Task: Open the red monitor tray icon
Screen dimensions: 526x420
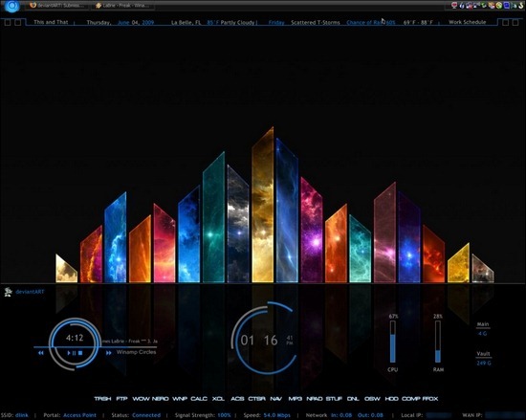Action: tap(454, 6)
